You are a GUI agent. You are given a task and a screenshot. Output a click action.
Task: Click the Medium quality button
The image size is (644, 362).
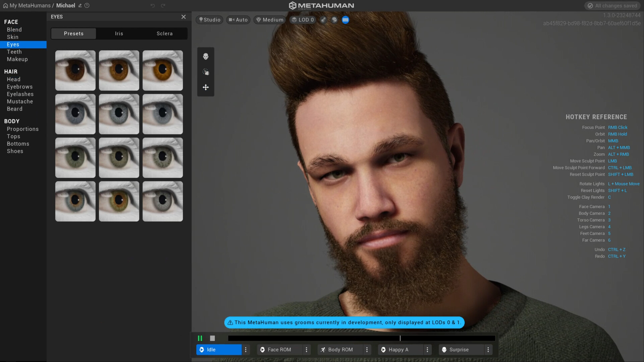click(x=269, y=20)
